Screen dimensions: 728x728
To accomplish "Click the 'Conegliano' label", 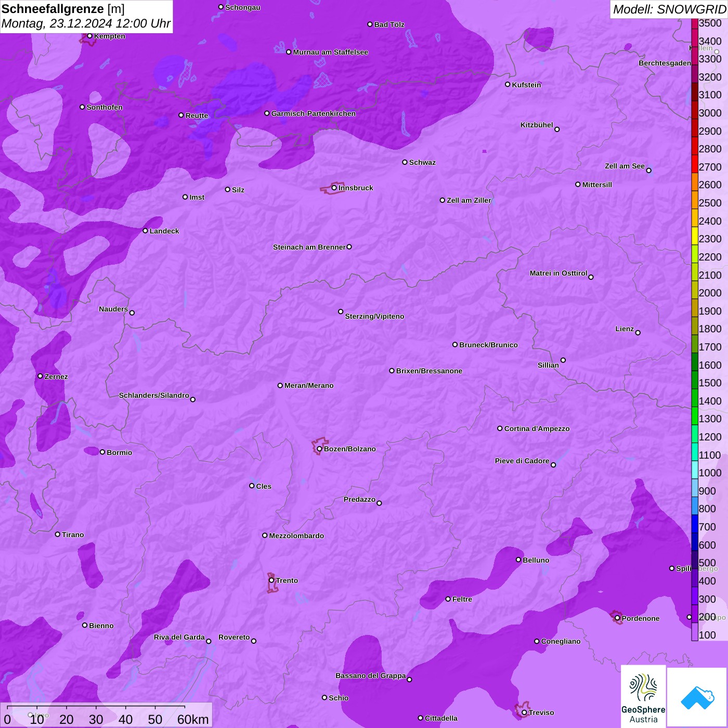I will (561, 641).
